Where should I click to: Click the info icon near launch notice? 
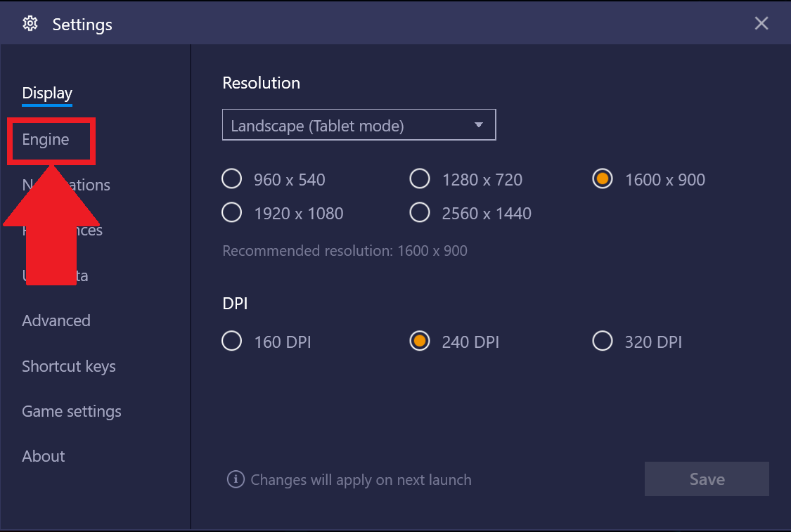click(236, 479)
